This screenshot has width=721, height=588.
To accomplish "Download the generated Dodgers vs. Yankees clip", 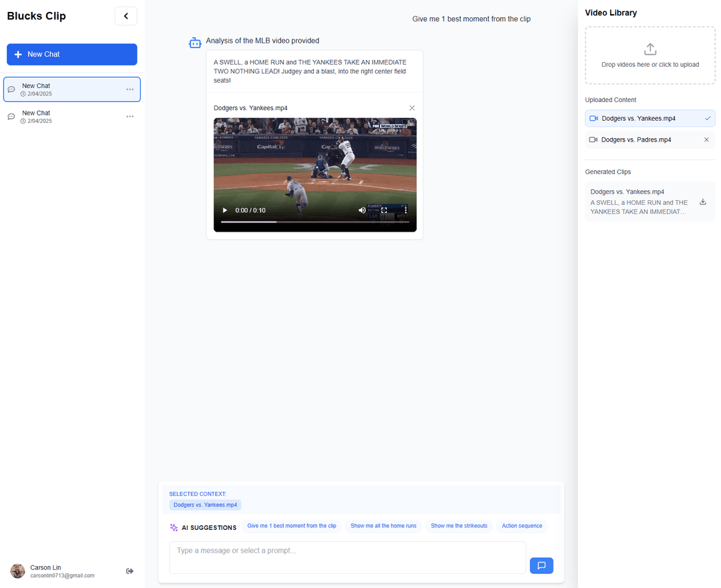I will (x=702, y=202).
